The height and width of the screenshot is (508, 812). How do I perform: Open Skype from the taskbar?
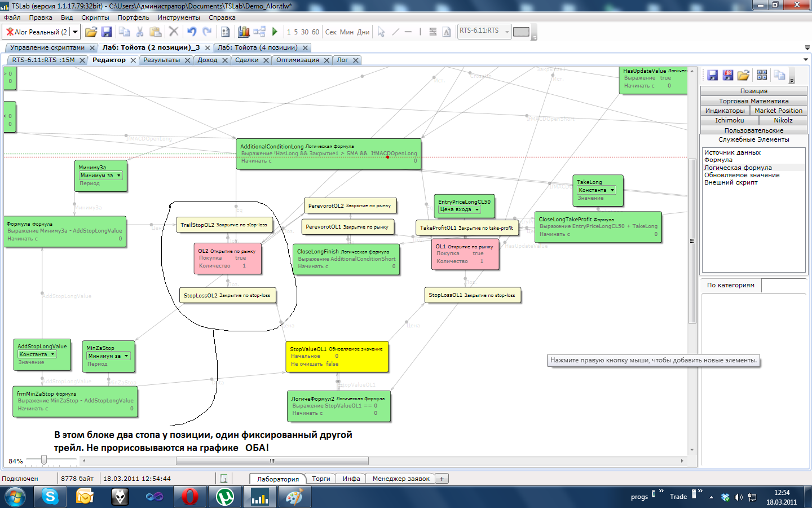50,497
